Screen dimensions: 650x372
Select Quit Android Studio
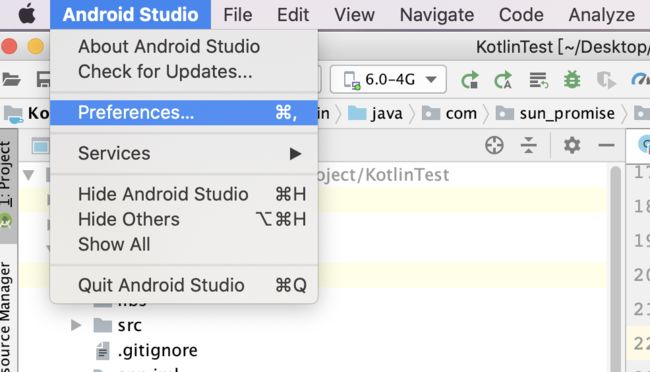click(x=184, y=285)
